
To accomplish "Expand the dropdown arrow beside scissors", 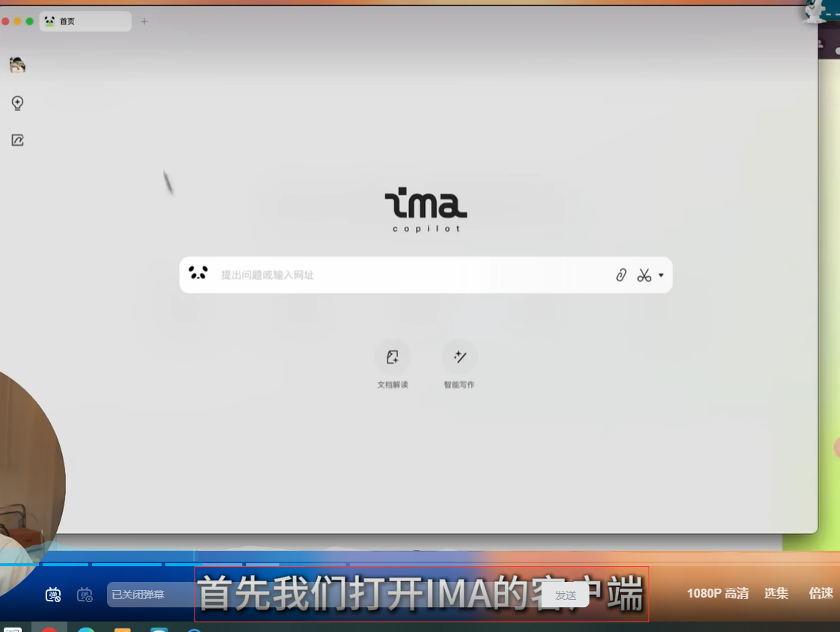I will point(661,275).
